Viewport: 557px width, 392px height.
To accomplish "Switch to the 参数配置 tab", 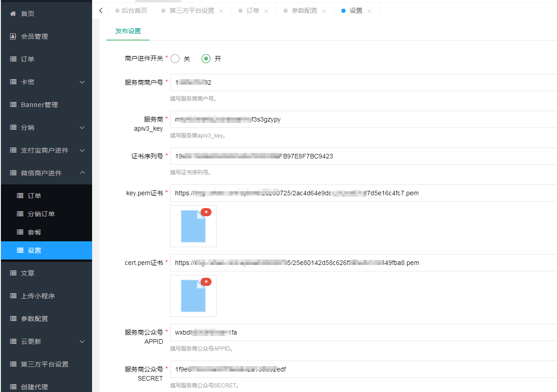I will [x=304, y=11].
